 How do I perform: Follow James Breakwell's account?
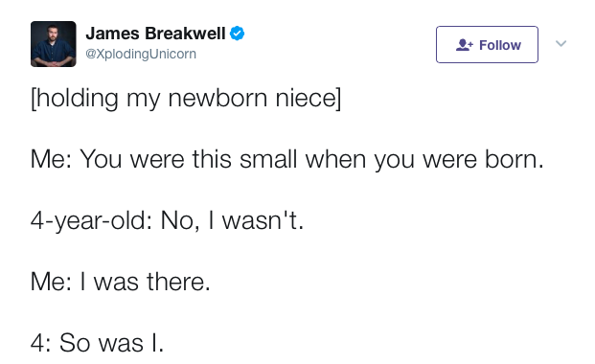487,44
